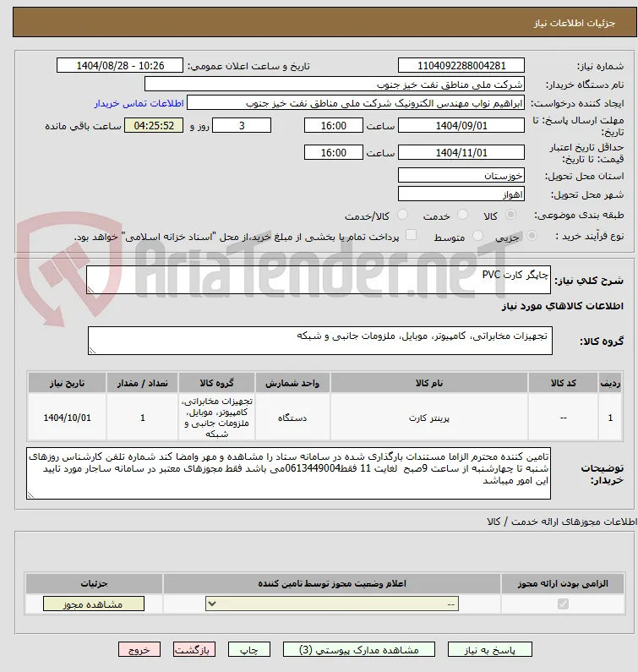Click the مشاهده مجوز button

tap(94, 604)
